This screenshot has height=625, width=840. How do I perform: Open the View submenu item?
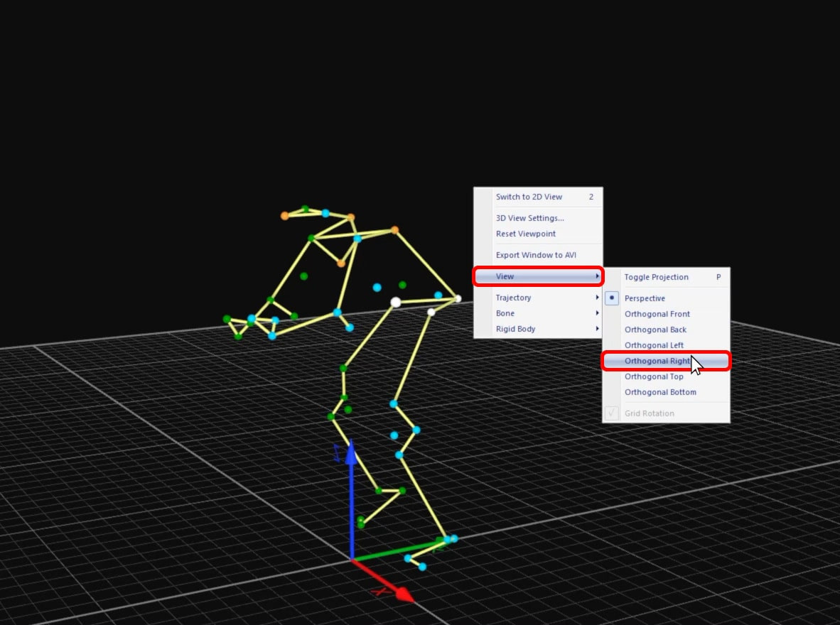538,276
